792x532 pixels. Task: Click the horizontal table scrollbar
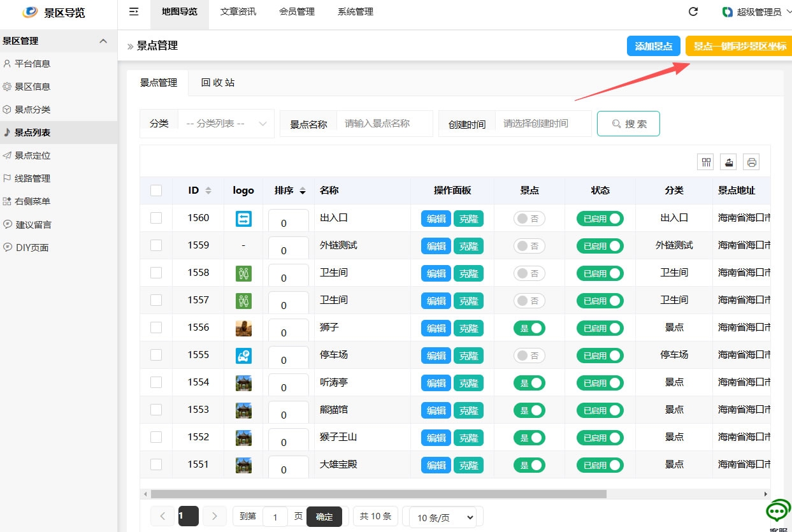click(378, 494)
